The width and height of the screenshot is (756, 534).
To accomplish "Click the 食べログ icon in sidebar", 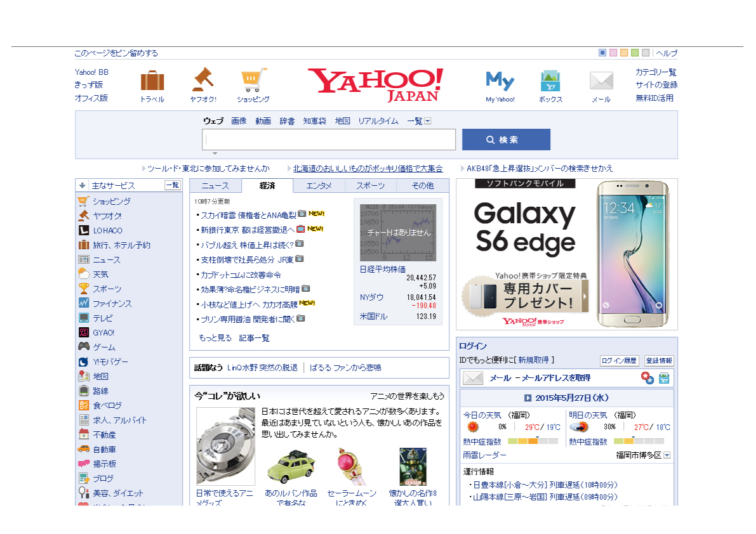I will [84, 405].
